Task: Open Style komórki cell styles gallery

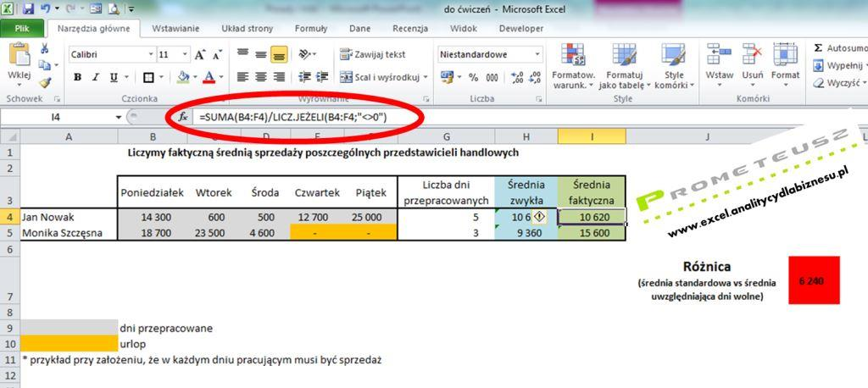Action: pos(673,66)
